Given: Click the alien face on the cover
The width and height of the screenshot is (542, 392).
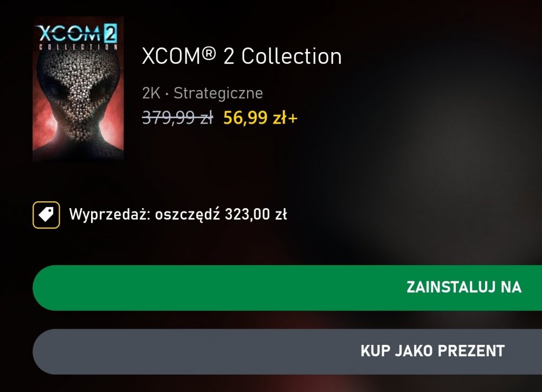Looking at the screenshot, I should (78, 93).
